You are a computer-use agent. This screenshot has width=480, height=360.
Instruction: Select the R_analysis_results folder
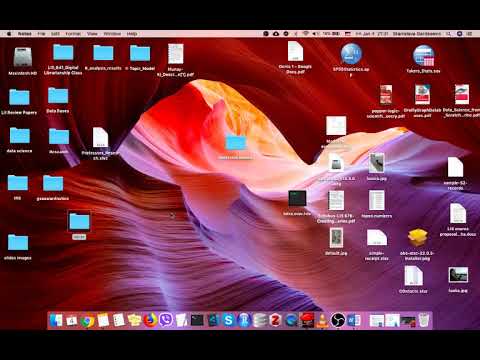pos(103,53)
